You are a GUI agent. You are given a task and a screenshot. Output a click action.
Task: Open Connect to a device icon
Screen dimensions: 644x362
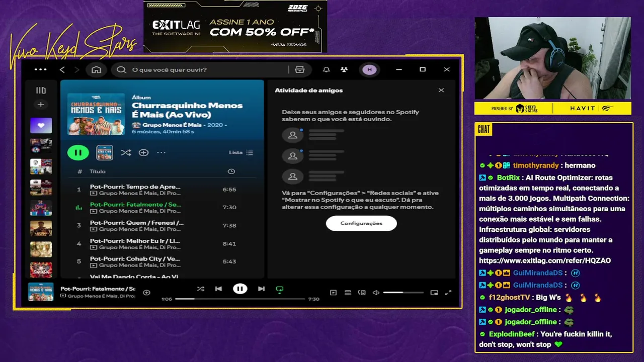click(x=362, y=293)
